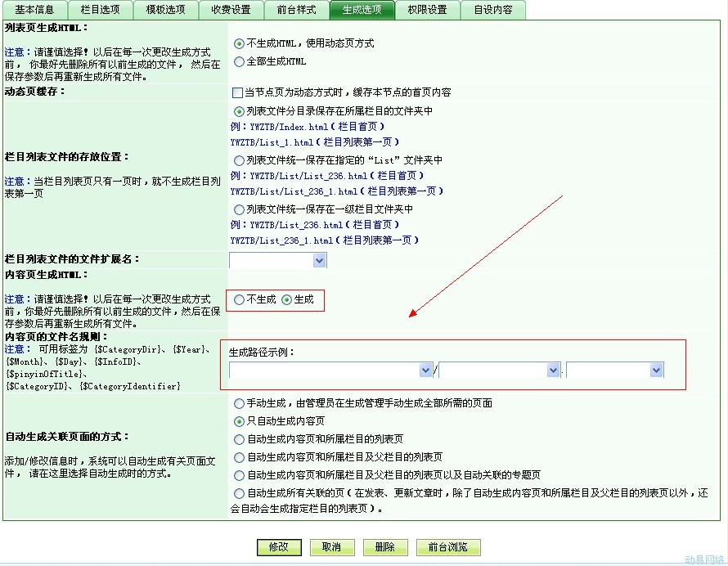This screenshot has height=566, width=728.
Task: Switch to the 权限设置 tab
Action: coord(427,10)
